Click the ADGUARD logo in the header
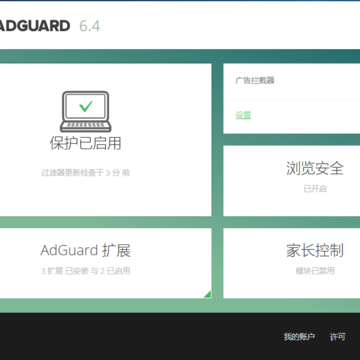The width and height of the screenshot is (360, 360). pyautogui.click(x=34, y=26)
